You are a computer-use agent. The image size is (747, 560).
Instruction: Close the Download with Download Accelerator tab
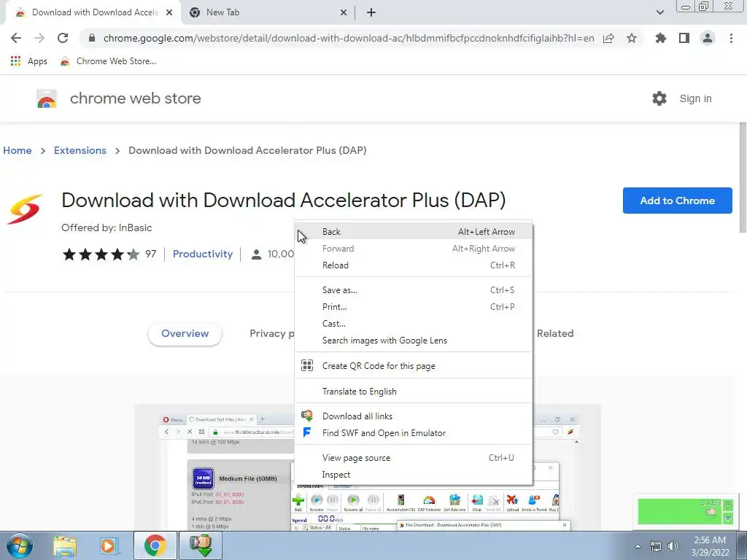coord(169,13)
